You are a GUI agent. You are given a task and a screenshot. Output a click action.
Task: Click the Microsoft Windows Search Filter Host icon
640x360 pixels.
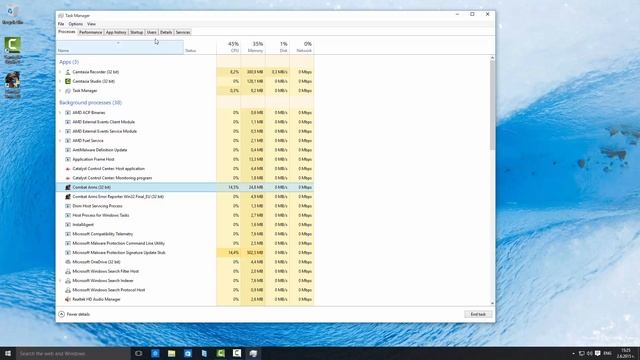[x=68, y=271]
